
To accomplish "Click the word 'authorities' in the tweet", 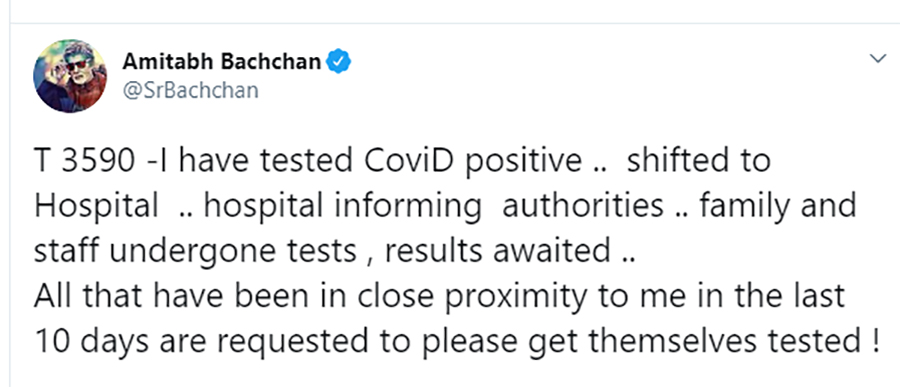I will coord(583,207).
